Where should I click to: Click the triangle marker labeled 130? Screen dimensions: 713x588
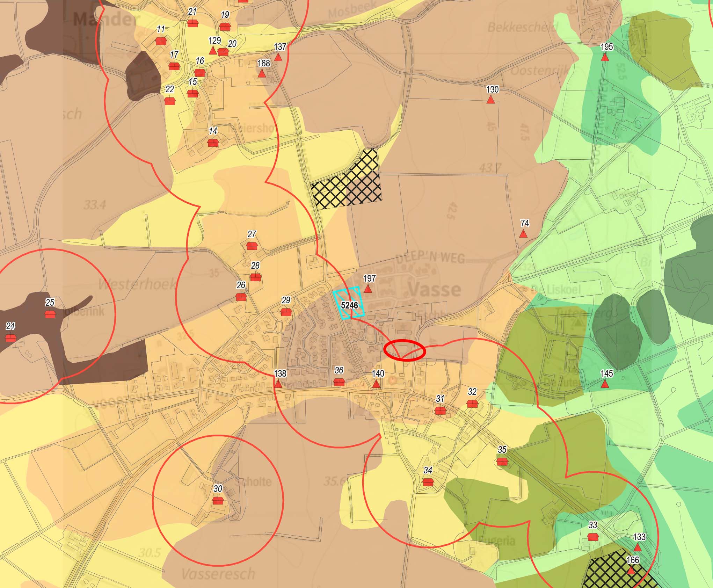pos(491,100)
